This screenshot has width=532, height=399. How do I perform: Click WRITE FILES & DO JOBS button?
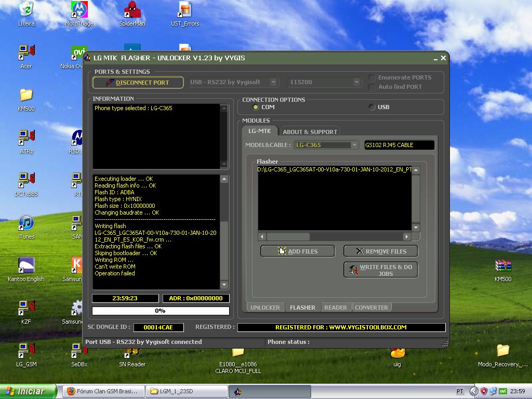pos(381,270)
